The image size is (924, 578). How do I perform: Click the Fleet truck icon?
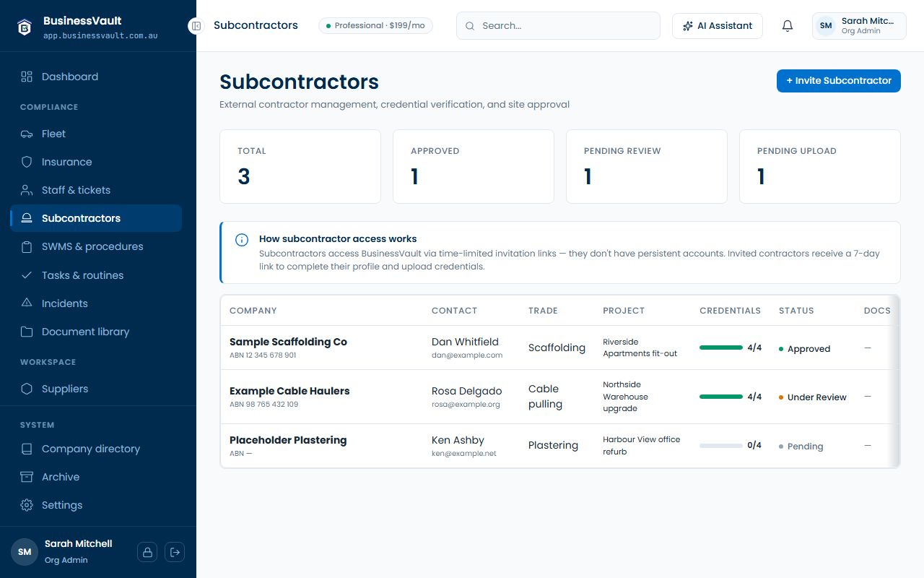tap(27, 134)
